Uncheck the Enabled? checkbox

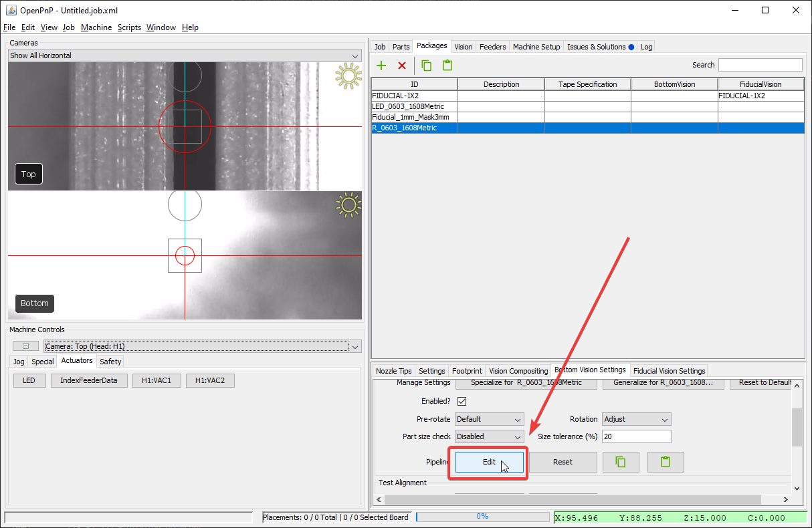coord(462,402)
